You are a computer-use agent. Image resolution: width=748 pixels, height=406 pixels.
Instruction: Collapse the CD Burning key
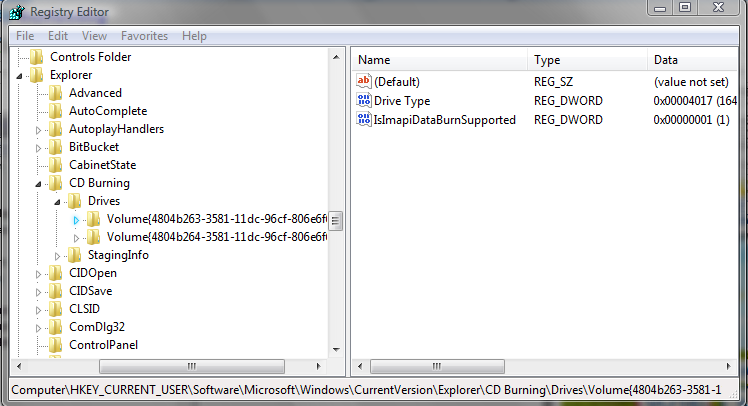pyautogui.click(x=38, y=184)
